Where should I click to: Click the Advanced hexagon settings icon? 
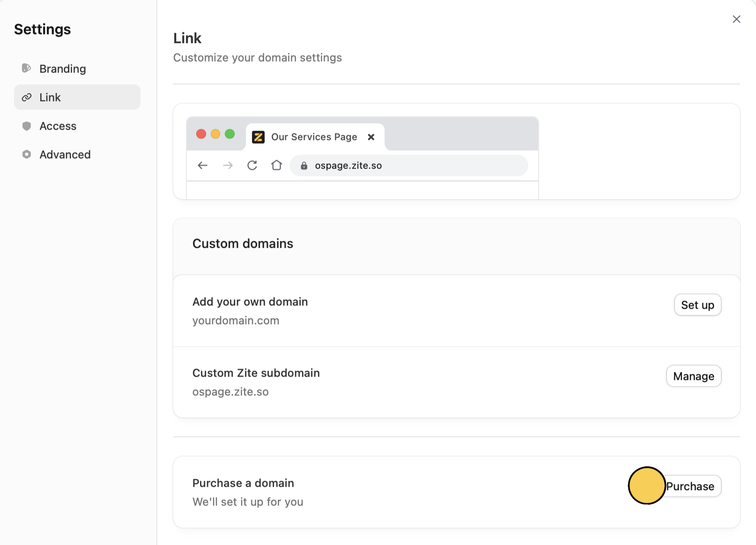(27, 154)
